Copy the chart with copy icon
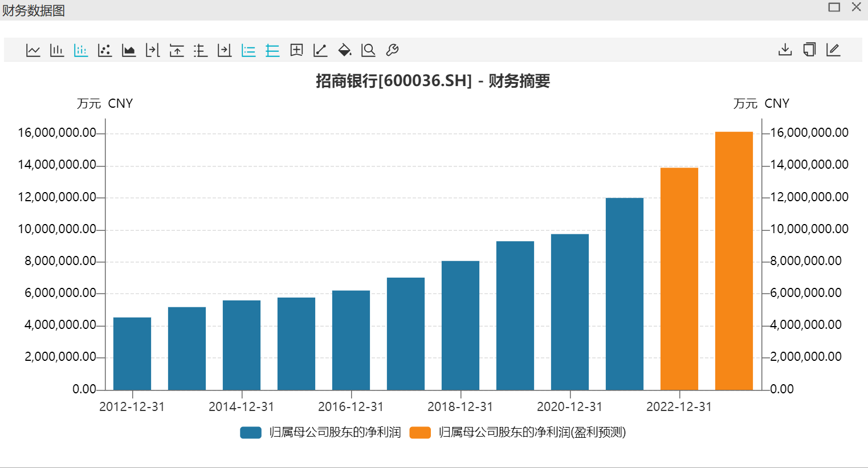 pyautogui.click(x=809, y=50)
